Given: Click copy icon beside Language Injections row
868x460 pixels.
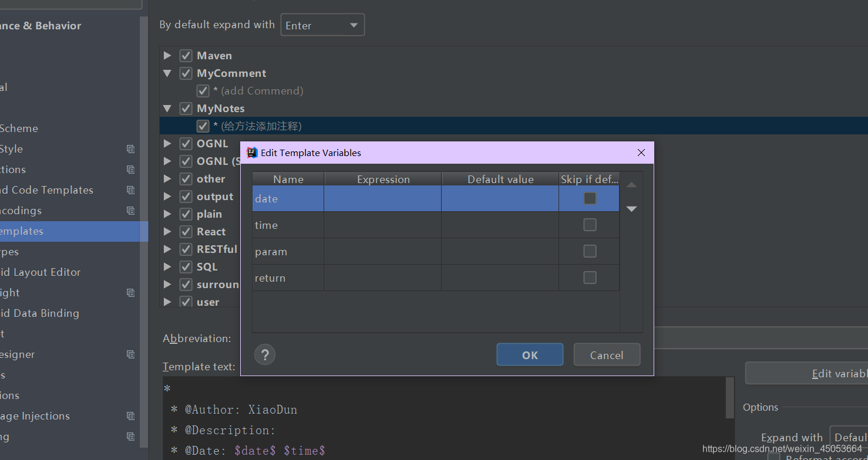Looking at the screenshot, I should 130,416.
